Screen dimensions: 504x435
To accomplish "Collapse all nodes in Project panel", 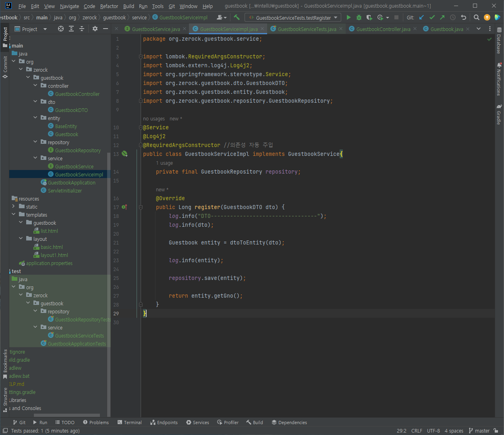I will point(82,29).
